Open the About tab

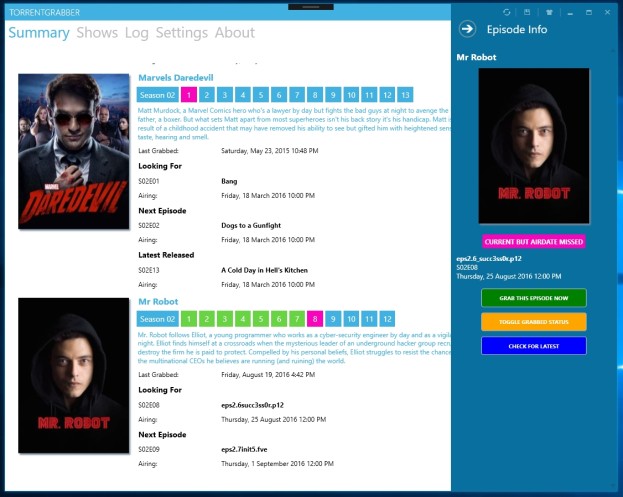pyautogui.click(x=235, y=33)
